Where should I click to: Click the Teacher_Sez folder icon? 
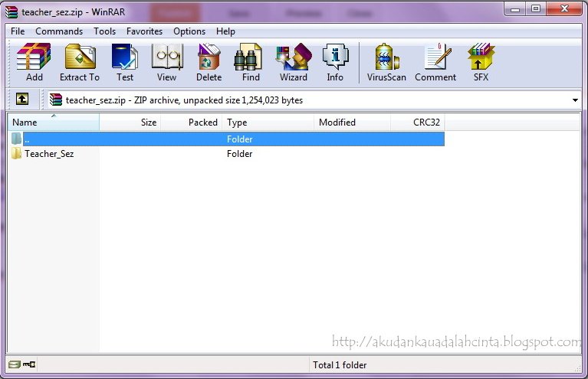point(16,154)
